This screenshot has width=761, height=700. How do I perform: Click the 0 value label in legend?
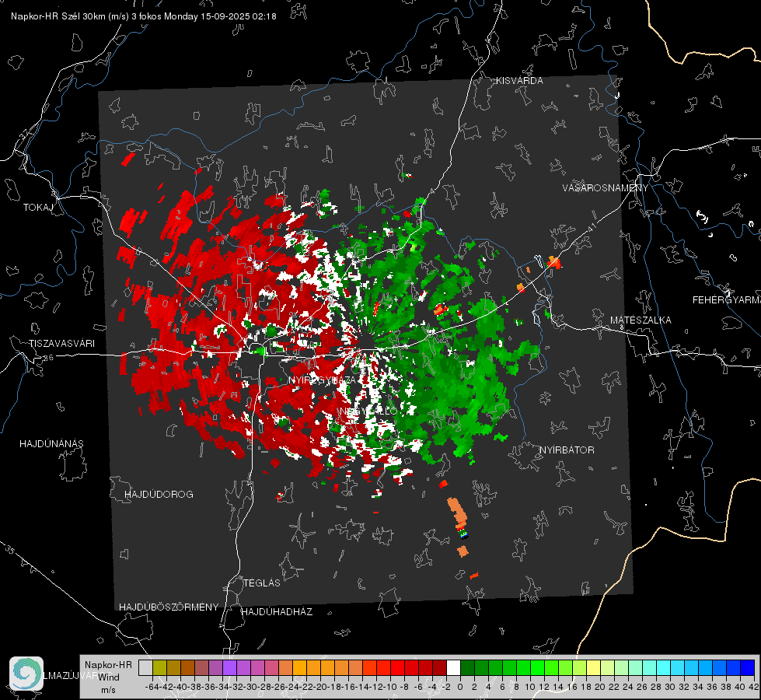[460, 687]
